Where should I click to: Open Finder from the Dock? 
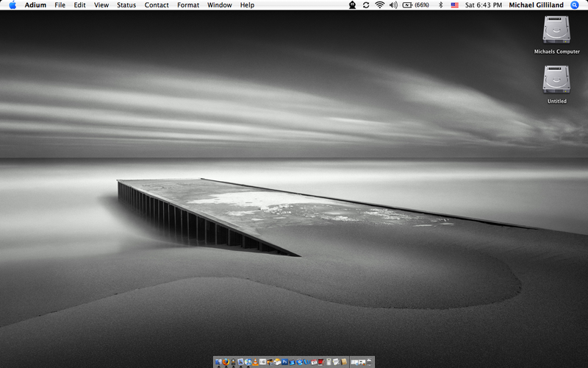pos(218,361)
